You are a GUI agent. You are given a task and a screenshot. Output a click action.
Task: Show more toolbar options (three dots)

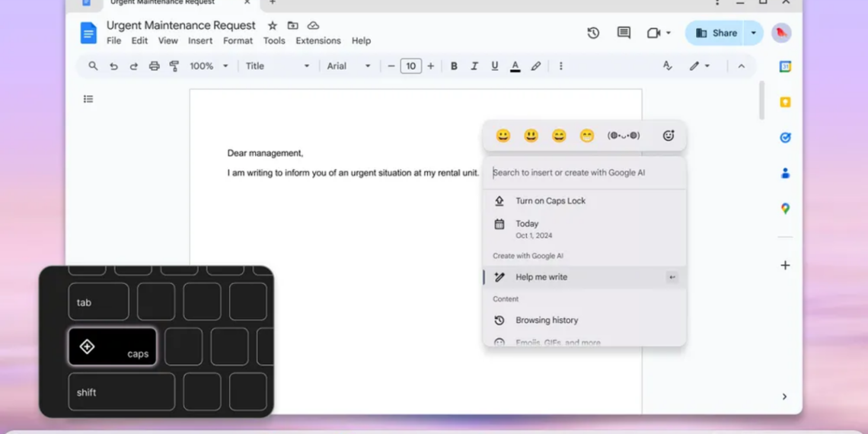click(560, 66)
